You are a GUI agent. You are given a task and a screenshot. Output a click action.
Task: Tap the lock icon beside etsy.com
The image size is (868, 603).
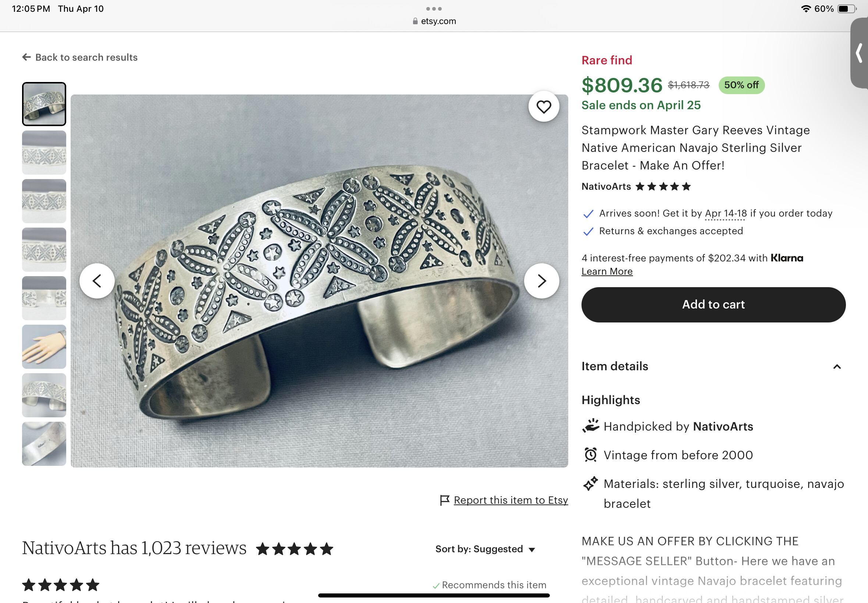[415, 21]
